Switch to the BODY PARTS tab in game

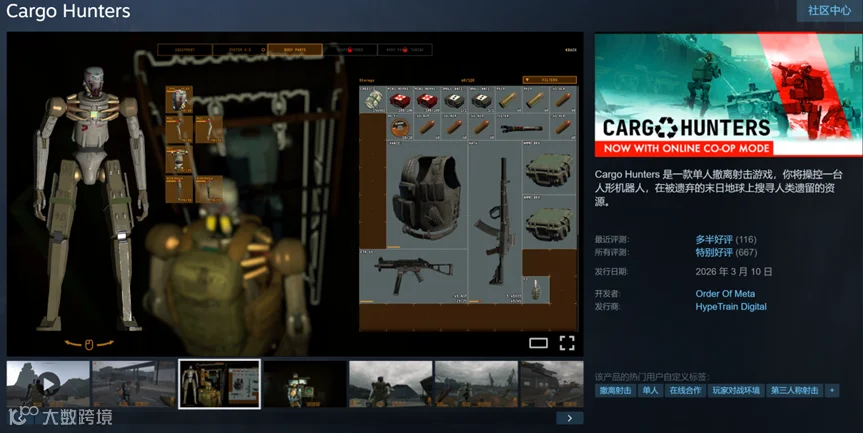[x=295, y=50]
